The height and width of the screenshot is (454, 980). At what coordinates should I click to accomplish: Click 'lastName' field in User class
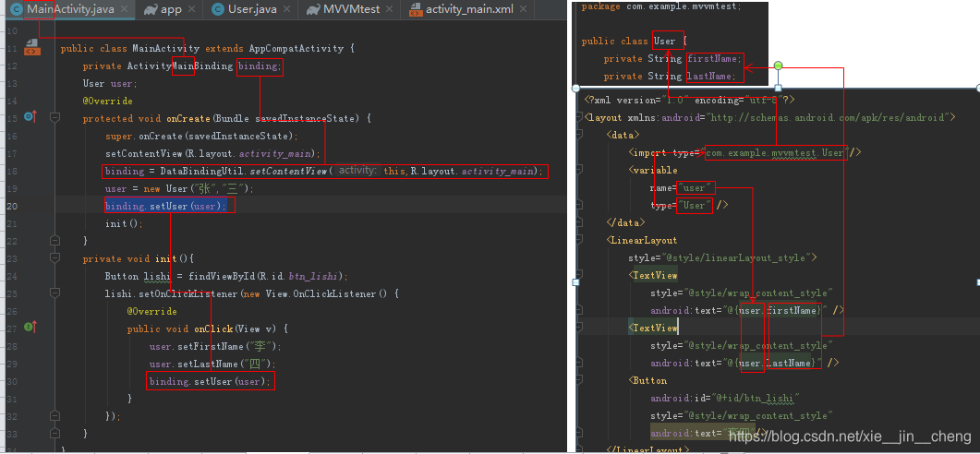pyautogui.click(x=711, y=77)
